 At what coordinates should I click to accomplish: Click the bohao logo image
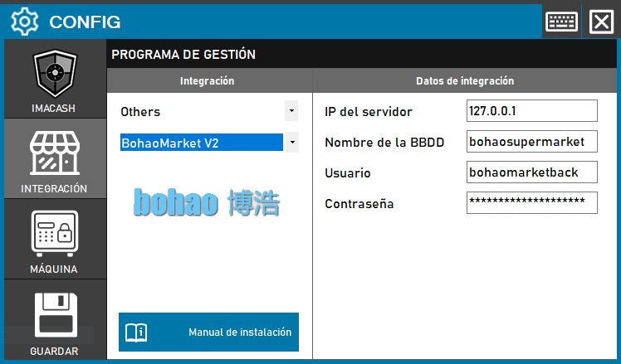coord(208,201)
